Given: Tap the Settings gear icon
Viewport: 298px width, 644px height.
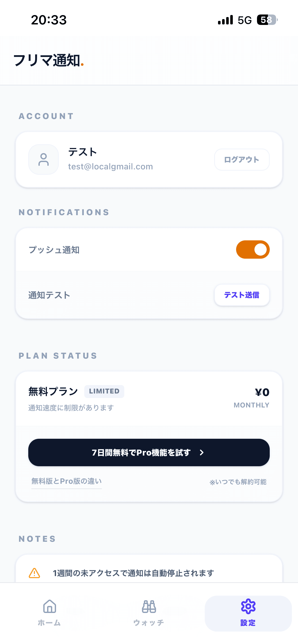Looking at the screenshot, I should coord(248,607).
